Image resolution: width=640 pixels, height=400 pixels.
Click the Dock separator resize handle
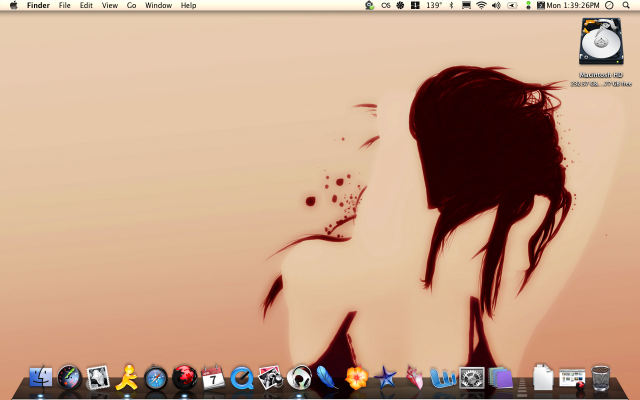click(522, 387)
